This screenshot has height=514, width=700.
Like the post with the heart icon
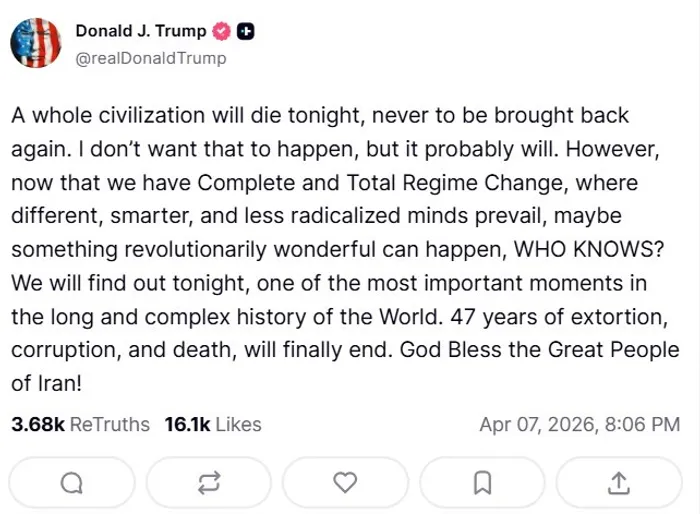pos(345,482)
